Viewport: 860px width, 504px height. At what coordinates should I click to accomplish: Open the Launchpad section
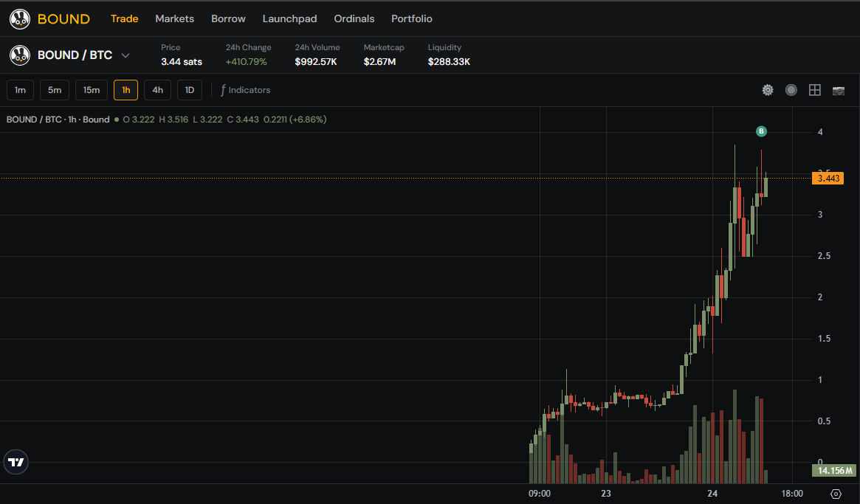pyautogui.click(x=289, y=18)
